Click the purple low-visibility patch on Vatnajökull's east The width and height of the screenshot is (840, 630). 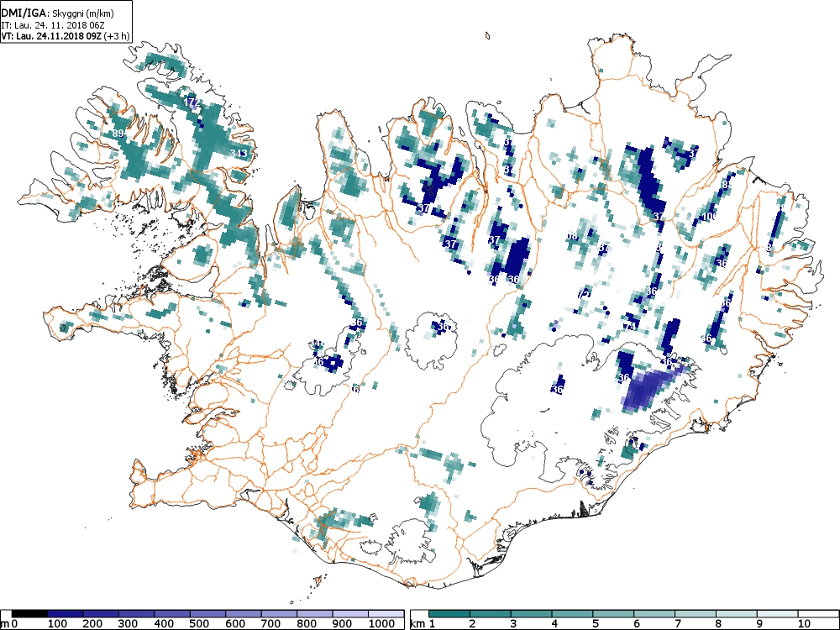click(647, 388)
